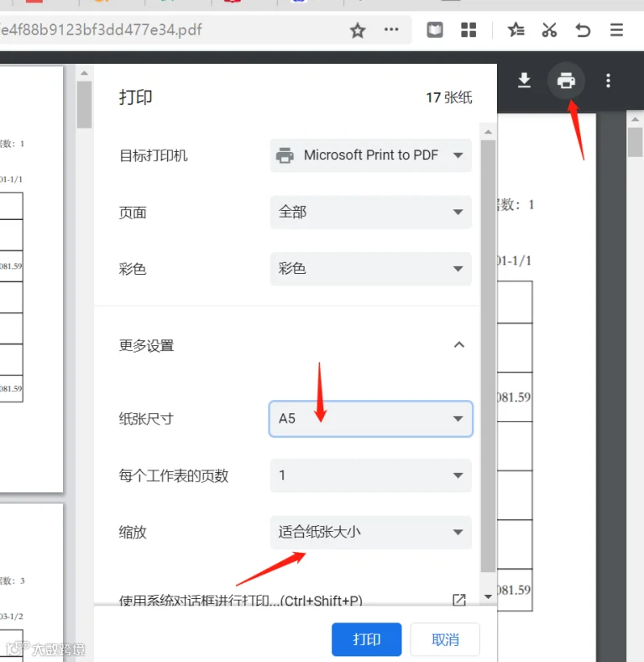The image size is (644, 662).
Task: Open the scaling dropdown 适合纸张大小
Action: pos(370,532)
